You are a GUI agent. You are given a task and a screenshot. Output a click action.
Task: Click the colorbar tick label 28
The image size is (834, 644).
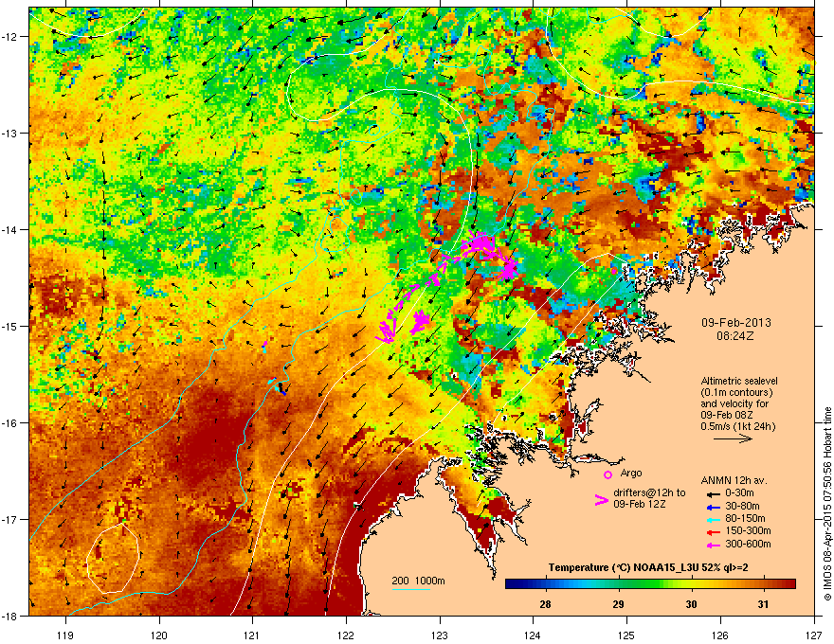545,604
